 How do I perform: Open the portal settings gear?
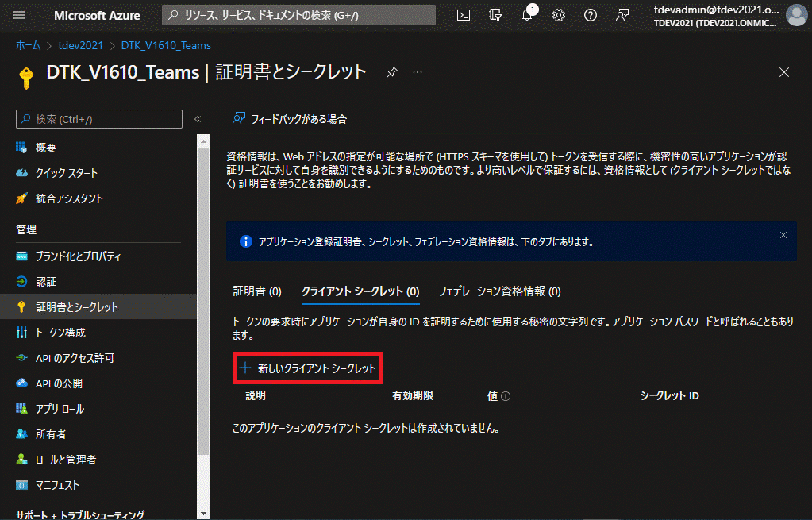click(x=558, y=15)
